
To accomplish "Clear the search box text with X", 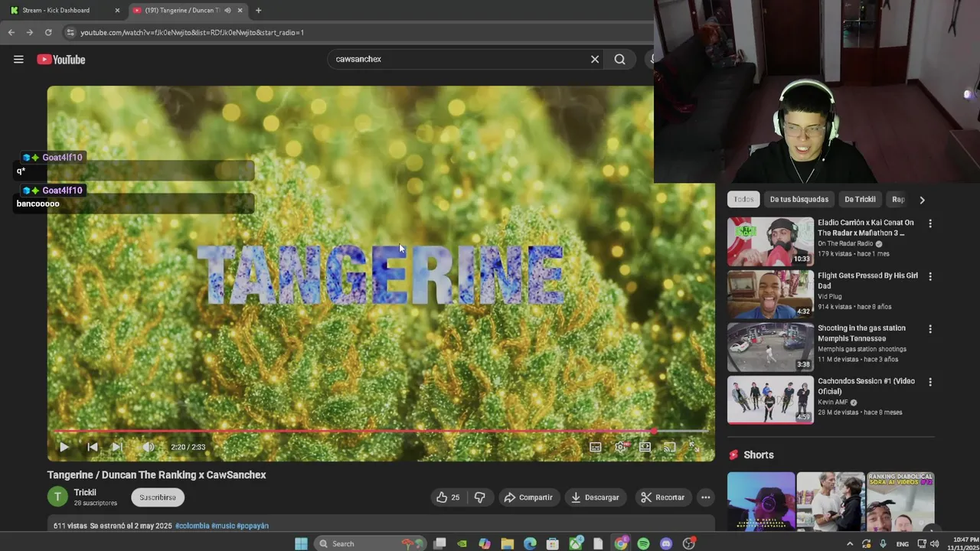I will pyautogui.click(x=595, y=59).
